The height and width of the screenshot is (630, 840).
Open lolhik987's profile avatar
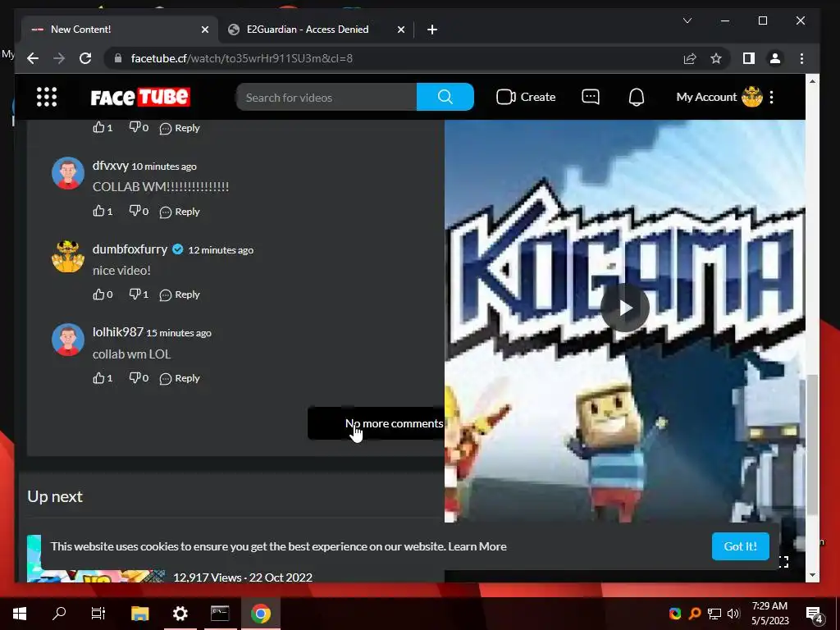coord(67,340)
